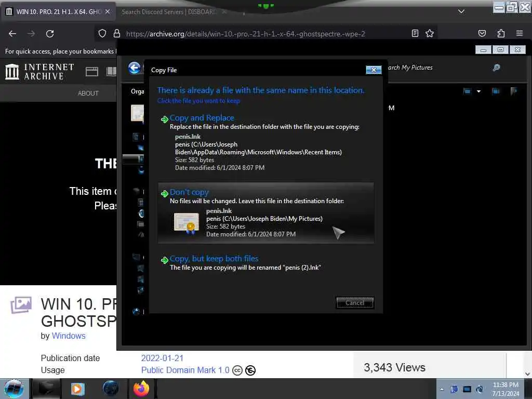Click "3,343 Views" text
This screenshot has width=532, height=399.
click(394, 367)
